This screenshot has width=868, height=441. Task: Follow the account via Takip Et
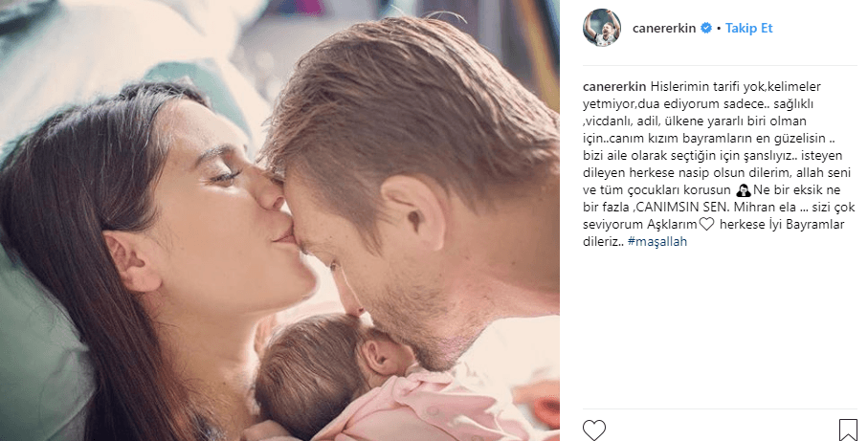point(748,28)
